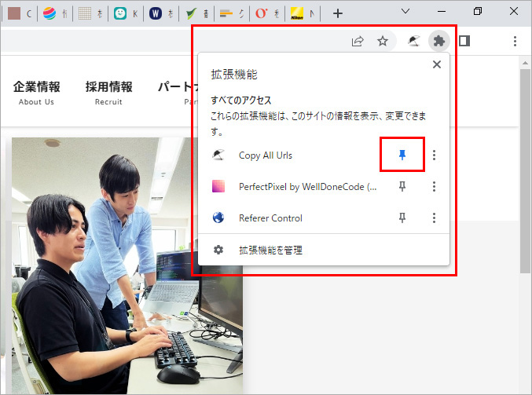
Task: Click the gear icon beside 拡張機能を管理
Action: click(x=218, y=250)
